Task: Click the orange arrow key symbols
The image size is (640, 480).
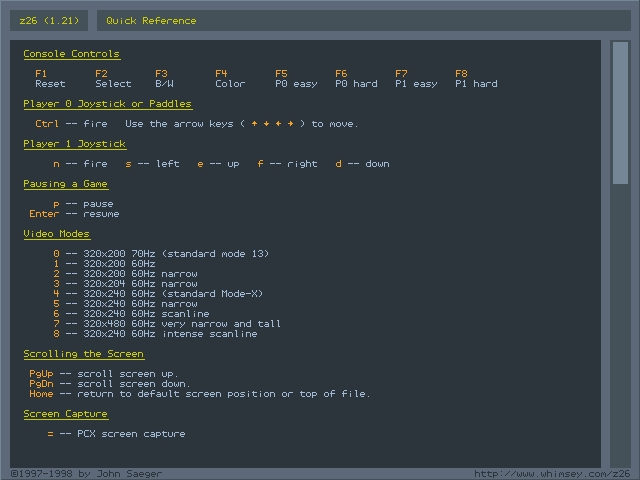Action: tap(272, 124)
